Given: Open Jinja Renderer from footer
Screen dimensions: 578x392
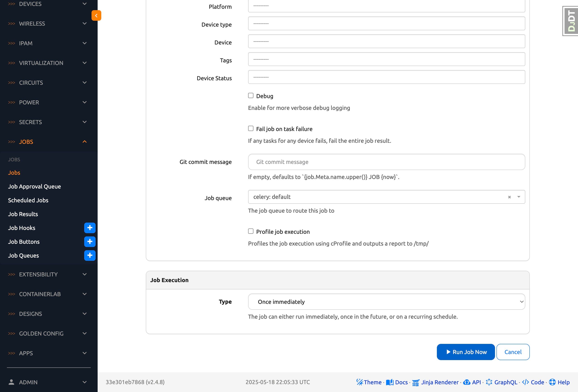Looking at the screenshot, I should pos(439,382).
